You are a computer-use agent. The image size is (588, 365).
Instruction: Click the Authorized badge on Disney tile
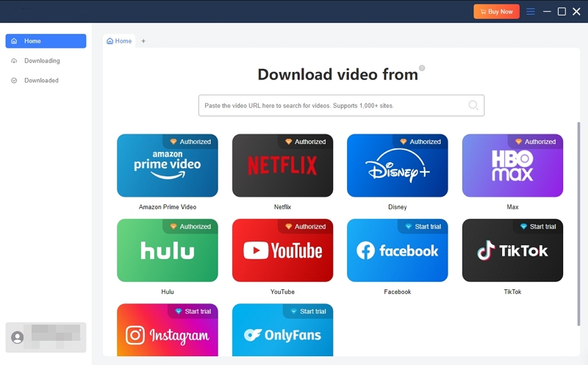coord(420,142)
